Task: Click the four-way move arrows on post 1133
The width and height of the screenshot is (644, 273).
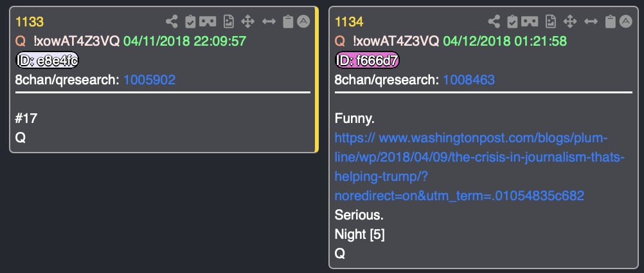Action: (x=247, y=21)
